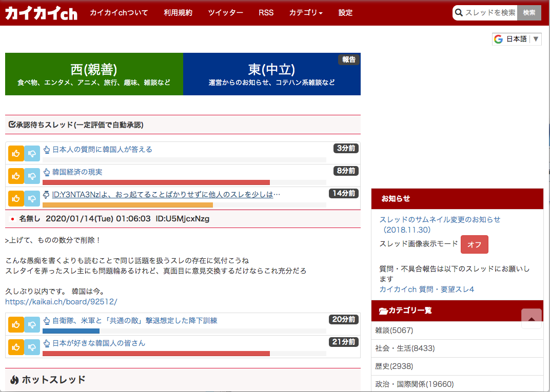Screen dimensions: 550x392
Task: Upvote the 自衛隊、米軍と「共通の敵」 thread
Action: click(16, 324)
